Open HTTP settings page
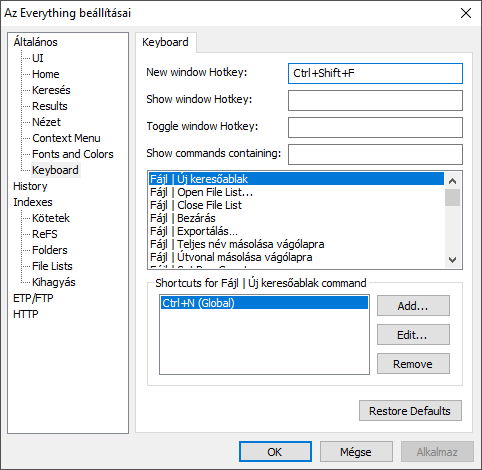The image size is (482, 470). [x=26, y=314]
